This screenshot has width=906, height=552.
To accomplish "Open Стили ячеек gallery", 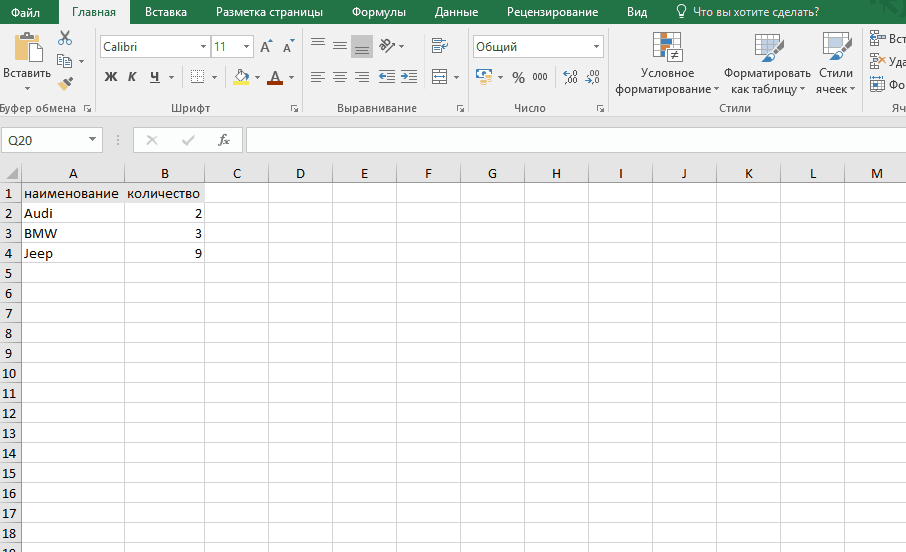I will 836,64.
